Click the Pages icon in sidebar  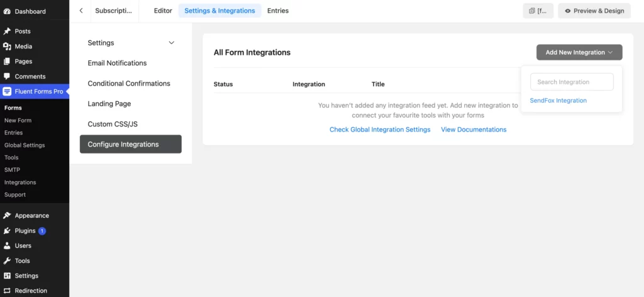pos(6,61)
